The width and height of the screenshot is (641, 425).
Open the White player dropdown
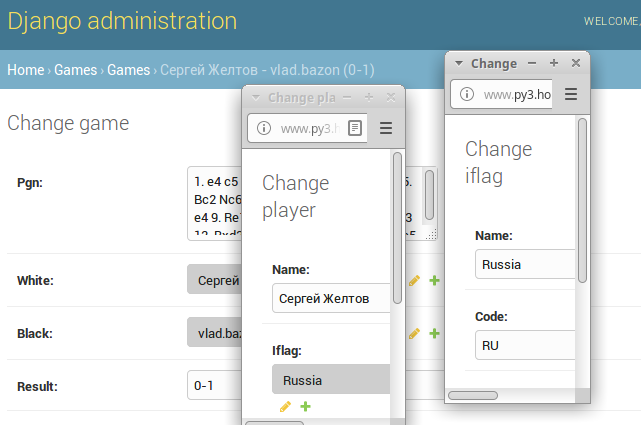coord(214,279)
